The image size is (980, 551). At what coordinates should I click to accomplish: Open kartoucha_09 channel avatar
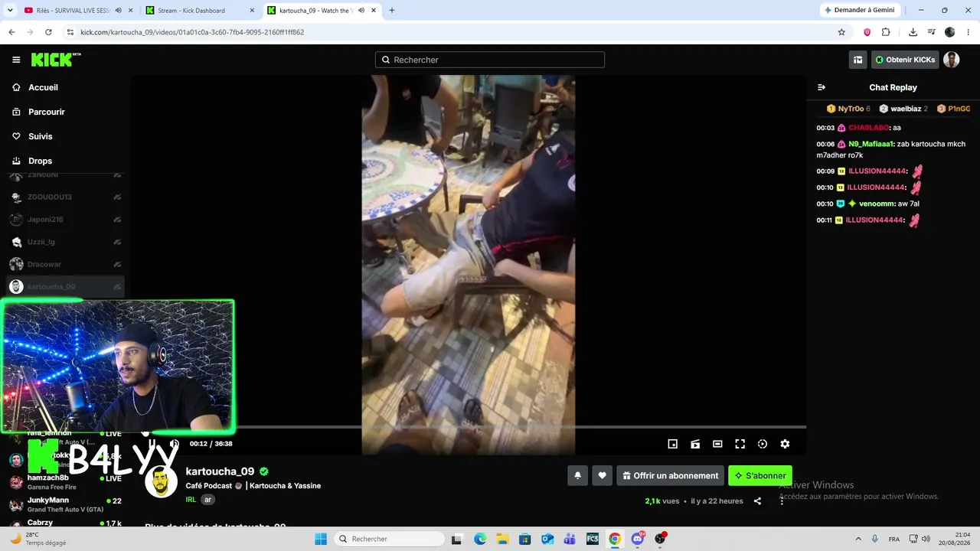[162, 481]
